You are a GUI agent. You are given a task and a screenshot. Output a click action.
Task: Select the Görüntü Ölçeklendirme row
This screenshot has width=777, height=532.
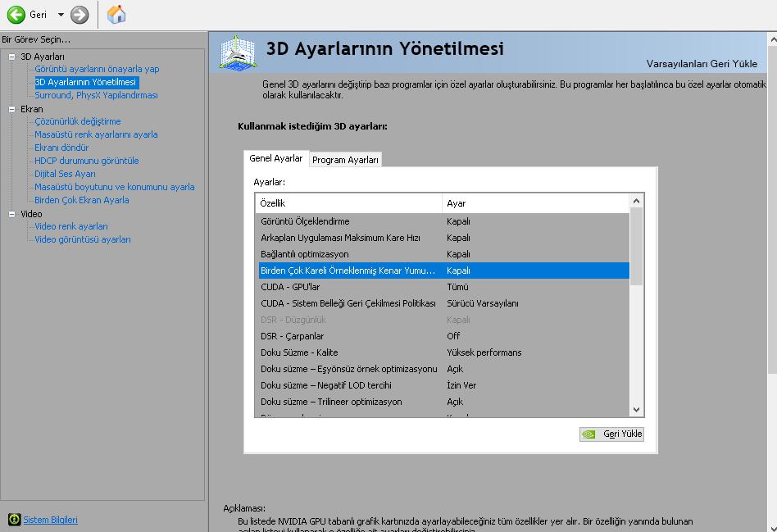pos(443,221)
